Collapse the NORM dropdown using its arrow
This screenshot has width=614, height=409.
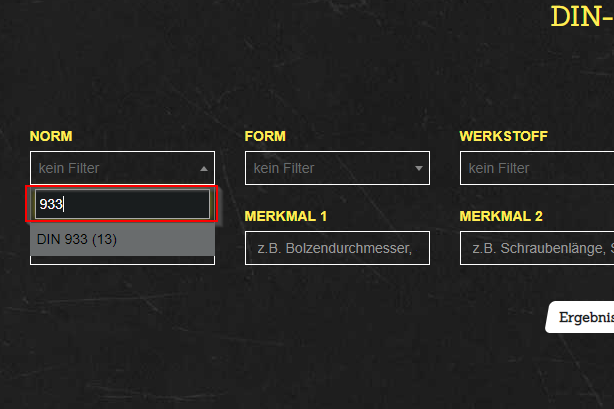pos(204,169)
